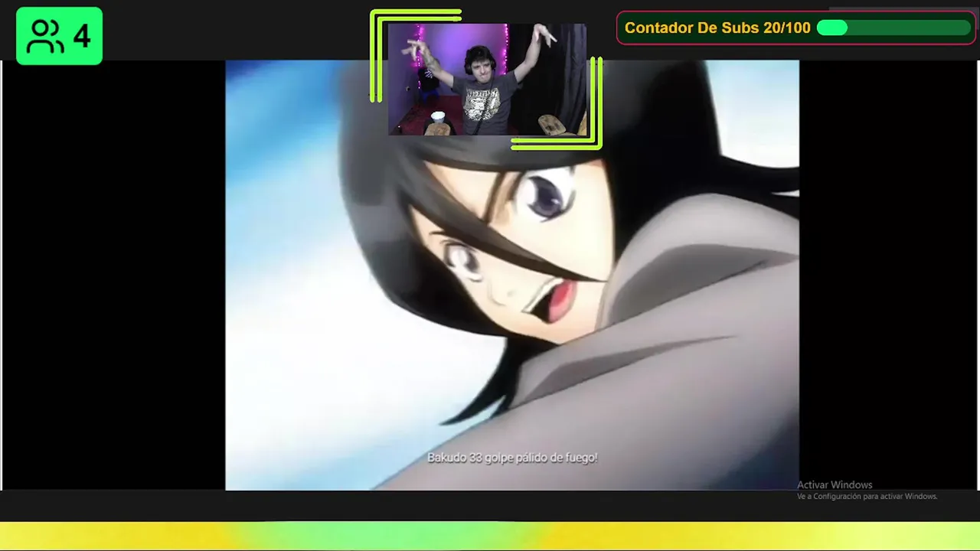Click the viewer count number 4

(x=82, y=36)
